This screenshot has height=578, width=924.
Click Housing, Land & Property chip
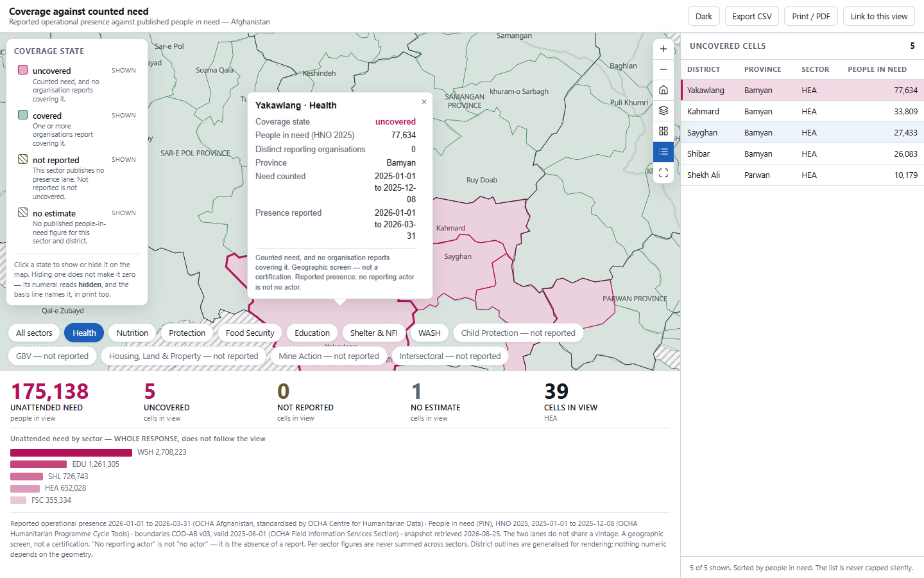(x=184, y=356)
